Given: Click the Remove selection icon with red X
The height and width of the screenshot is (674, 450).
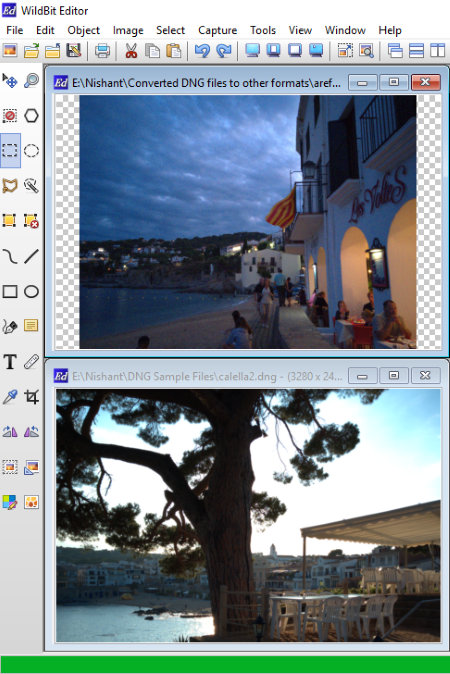Looking at the screenshot, I should point(31,221).
